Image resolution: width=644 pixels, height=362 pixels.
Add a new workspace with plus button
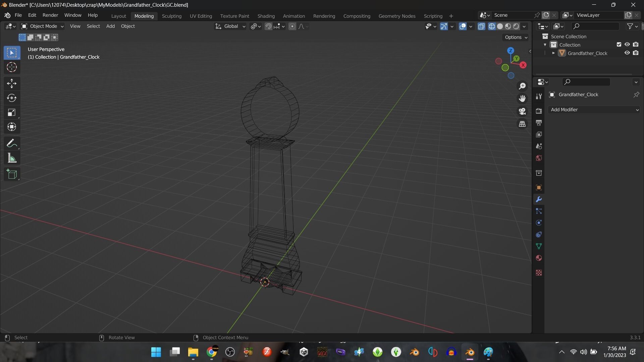[451, 16]
